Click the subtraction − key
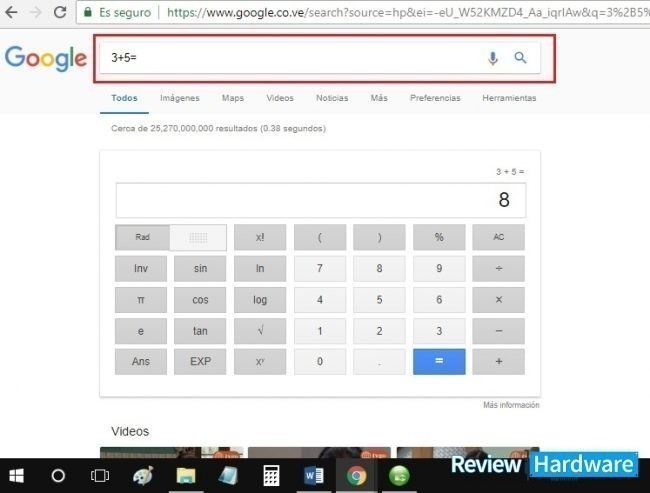The image size is (650, 493). coord(498,331)
